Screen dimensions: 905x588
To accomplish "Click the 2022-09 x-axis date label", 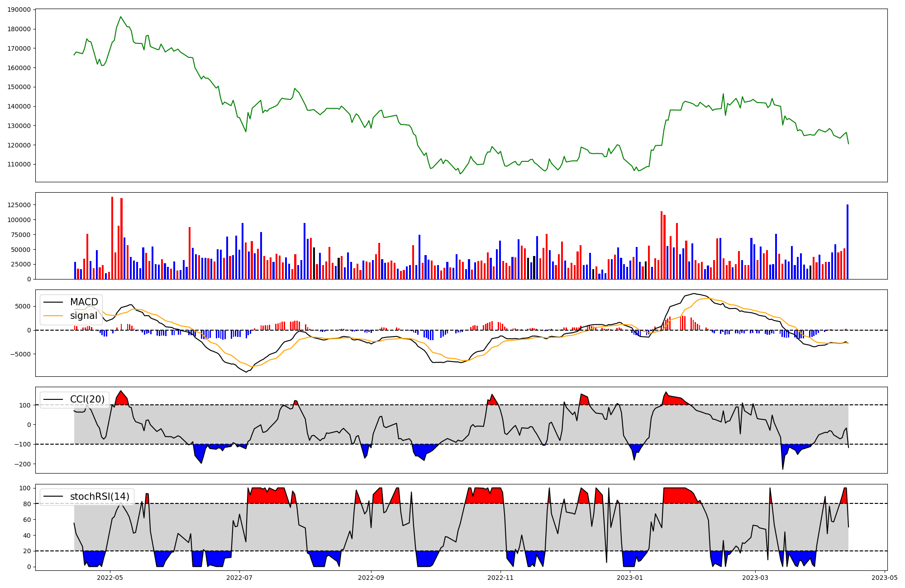I will [x=371, y=577].
